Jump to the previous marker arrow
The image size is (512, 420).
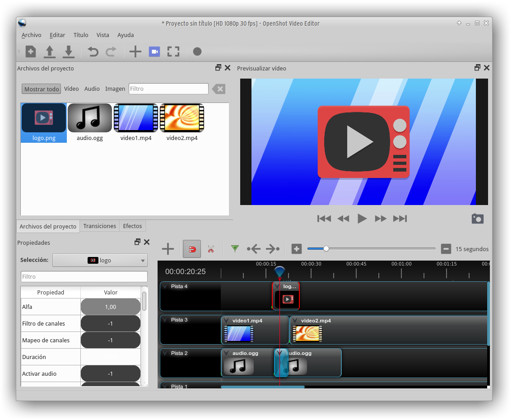point(254,249)
